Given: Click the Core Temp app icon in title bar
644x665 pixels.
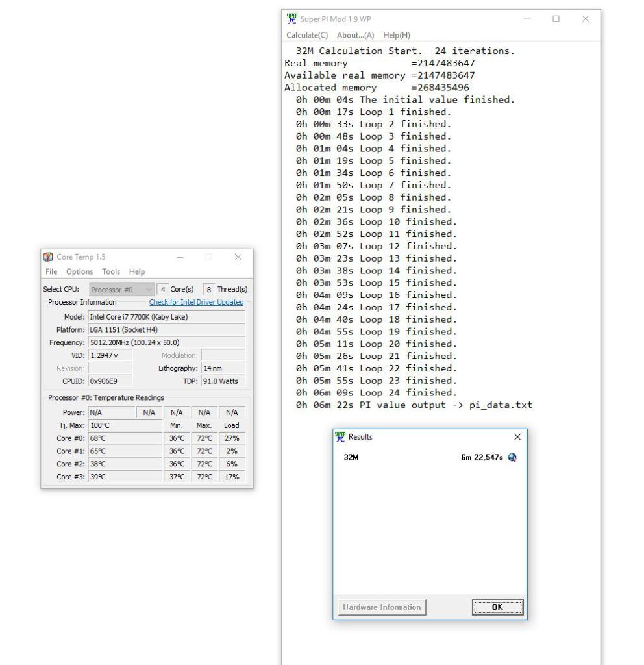Looking at the screenshot, I should pyautogui.click(x=48, y=257).
